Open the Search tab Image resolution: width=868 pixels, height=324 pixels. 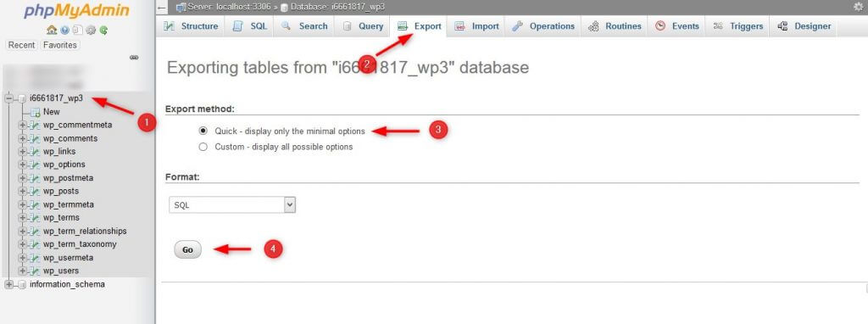(x=304, y=26)
